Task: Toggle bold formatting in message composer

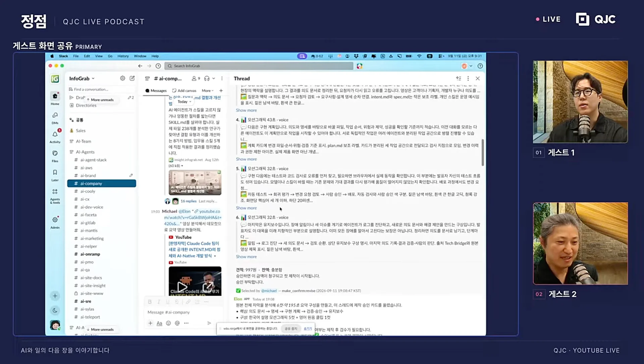Action: [x=150, y=302]
